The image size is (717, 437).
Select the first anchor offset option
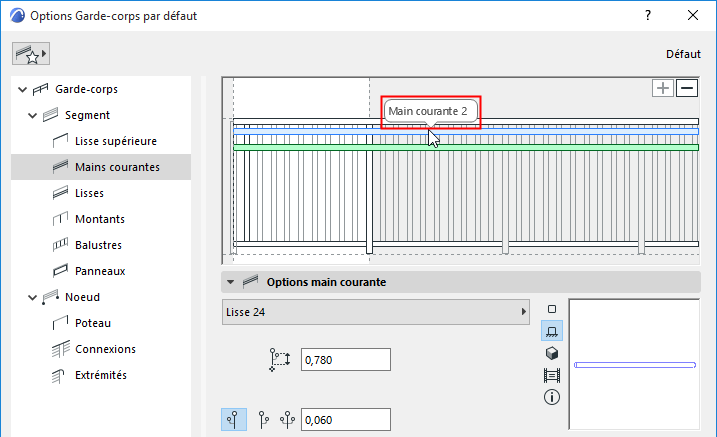pos(234,420)
